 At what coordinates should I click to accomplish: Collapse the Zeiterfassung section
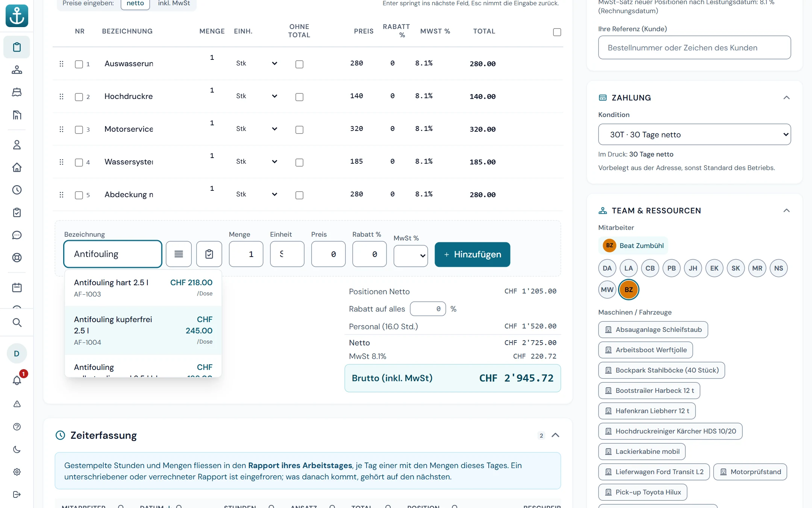tap(555, 435)
